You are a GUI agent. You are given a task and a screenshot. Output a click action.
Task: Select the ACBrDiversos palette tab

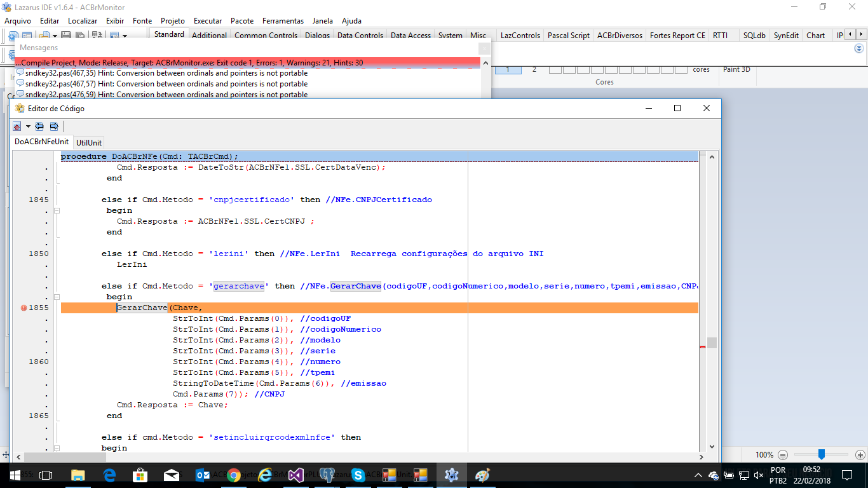click(x=620, y=36)
